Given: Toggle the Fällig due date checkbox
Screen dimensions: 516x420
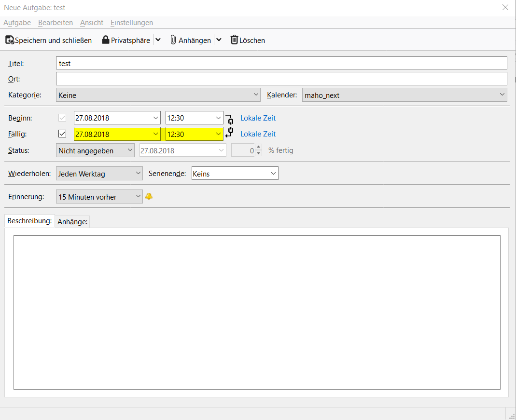Looking at the screenshot, I should [62, 134].
